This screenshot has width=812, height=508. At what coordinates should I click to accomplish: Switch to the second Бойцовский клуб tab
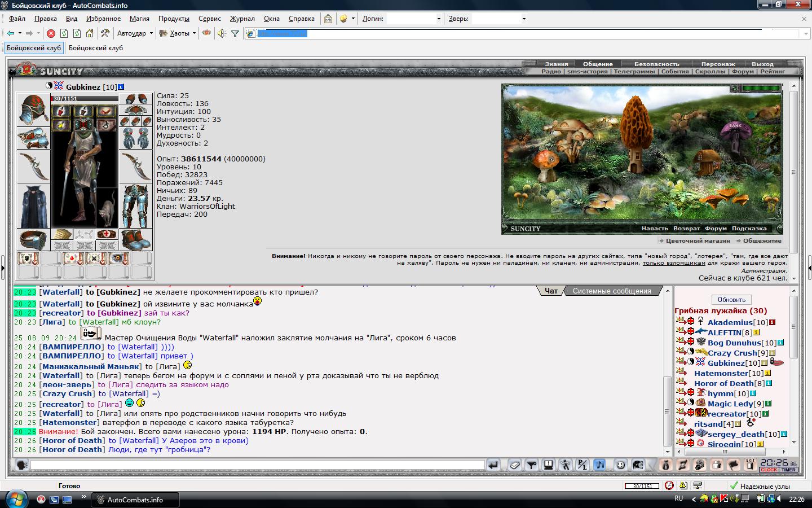coord(96,48)
